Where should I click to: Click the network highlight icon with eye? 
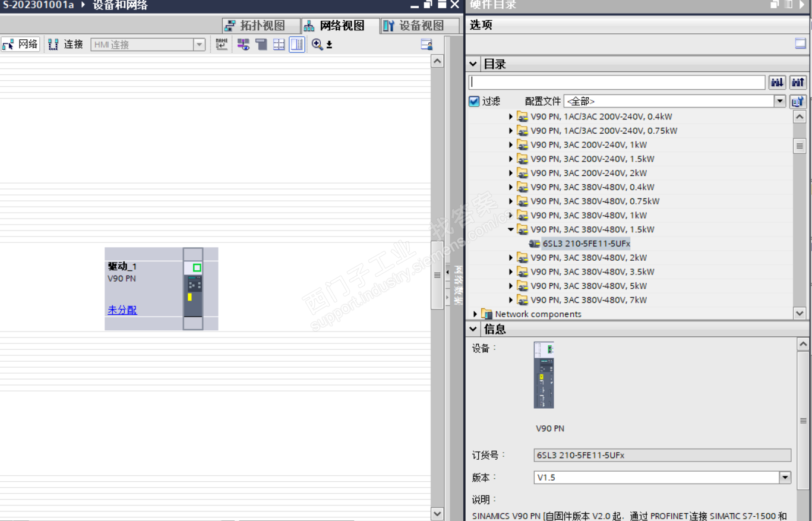(244, 45)
